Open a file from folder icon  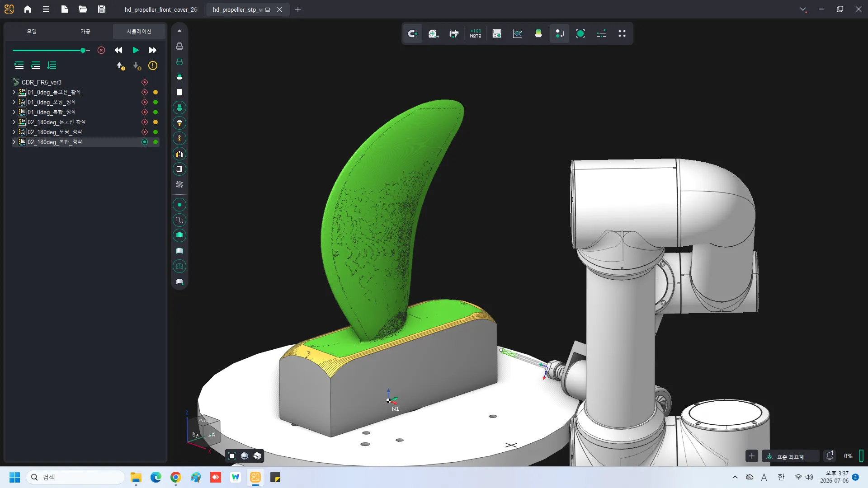click(83, 9)
